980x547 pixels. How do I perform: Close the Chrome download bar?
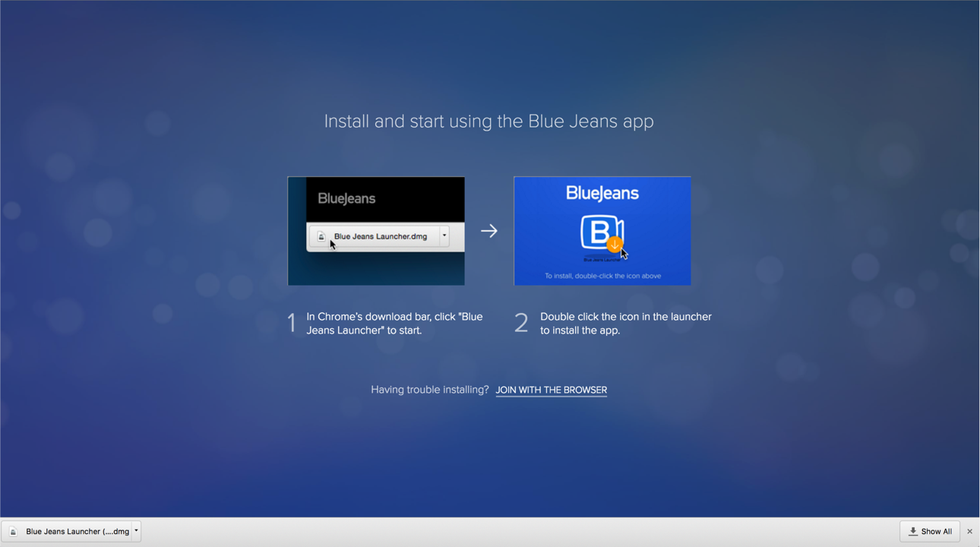click(969, 532)
